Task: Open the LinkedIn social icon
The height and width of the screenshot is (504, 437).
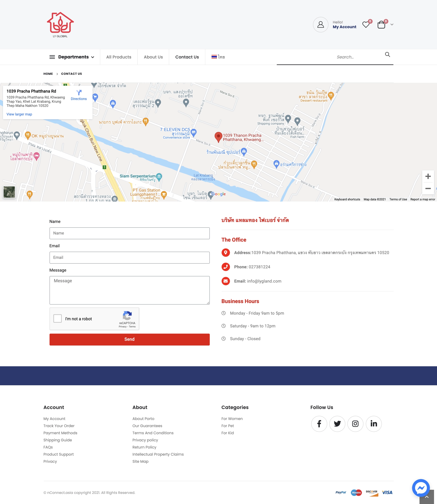Action: [x=374, y=424]
